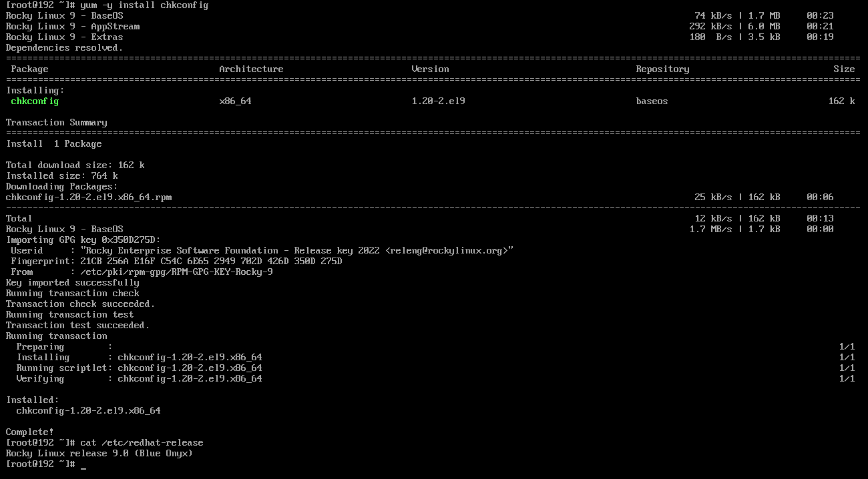Click the 'Preparing' step label
Screen dimensions: 868x479
tap(40, 347)
